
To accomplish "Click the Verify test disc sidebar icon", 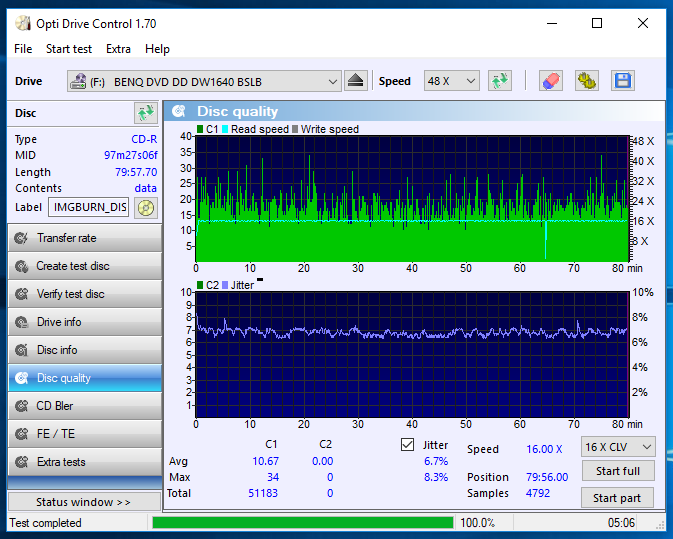I will pyautogui.click(x=21, y=294).
